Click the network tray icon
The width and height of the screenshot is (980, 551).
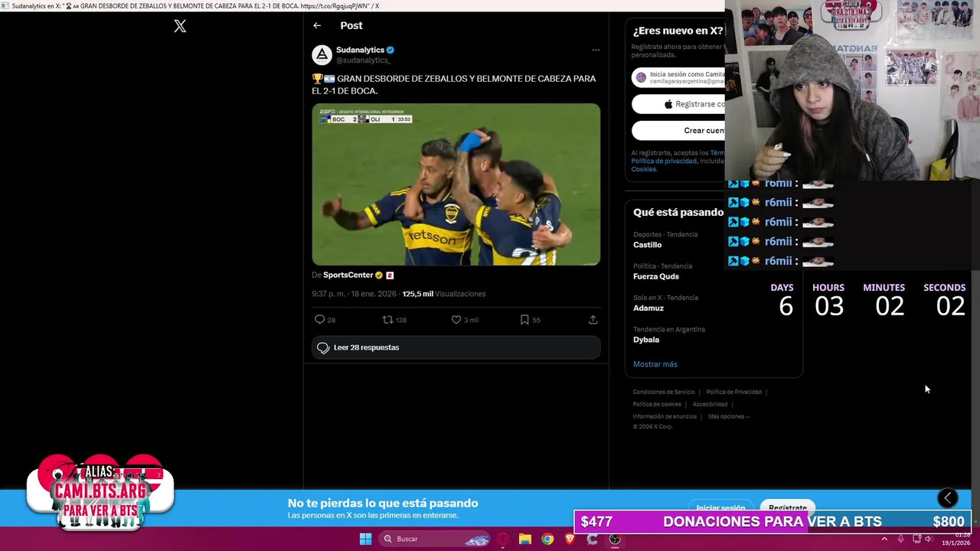tap(916, 539)
